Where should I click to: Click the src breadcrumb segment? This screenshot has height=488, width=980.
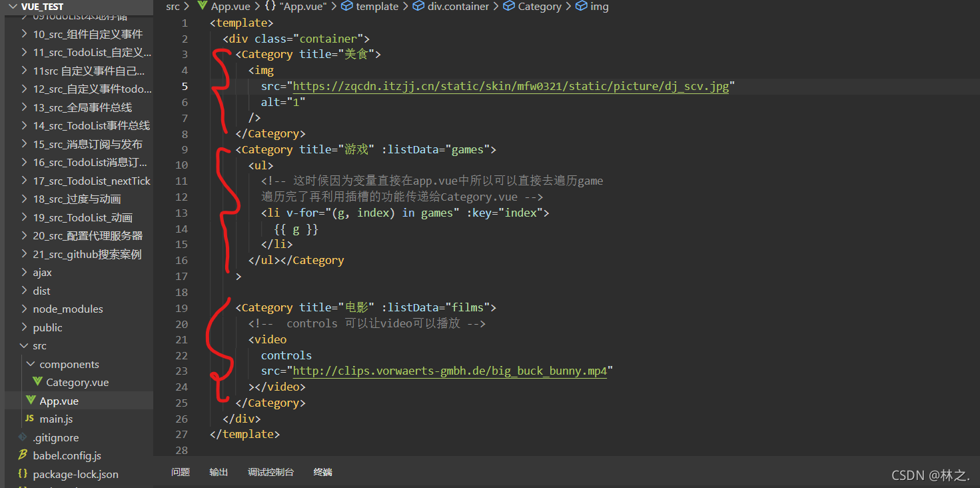click(x=173, y=7)
